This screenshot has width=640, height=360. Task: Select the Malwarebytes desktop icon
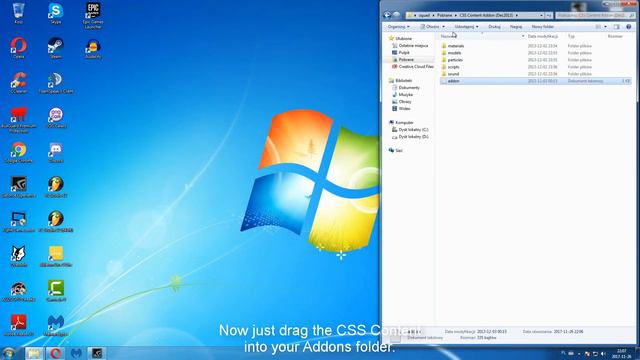click(x=56, y=325)
